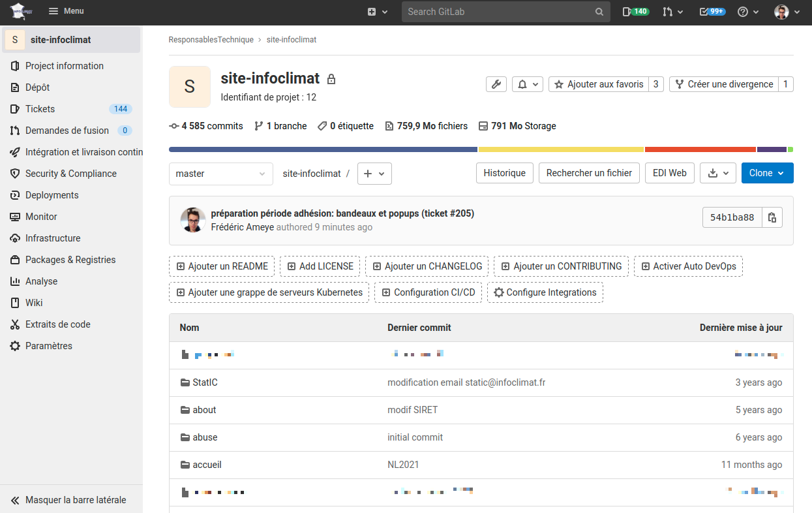Screen dimensions: 812x513
Task: Click the Historique button
Action: tap(505, 173)
